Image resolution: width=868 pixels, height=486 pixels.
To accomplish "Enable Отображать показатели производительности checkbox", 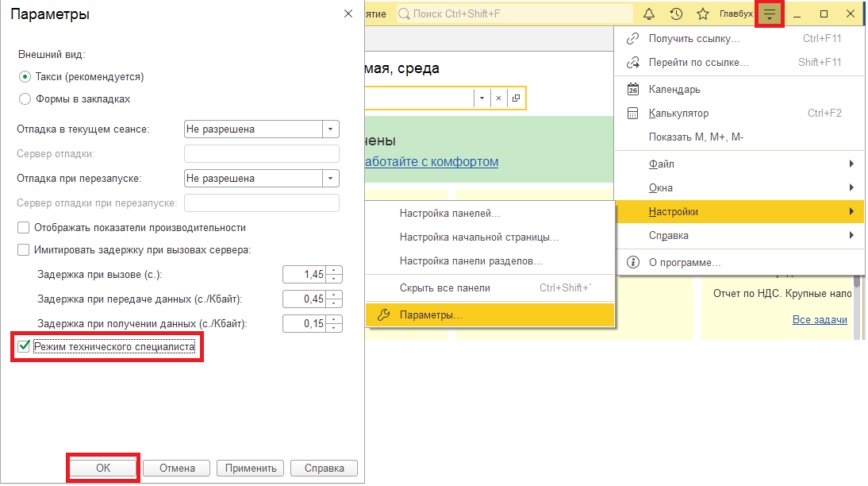I will (x=24, y=228).
